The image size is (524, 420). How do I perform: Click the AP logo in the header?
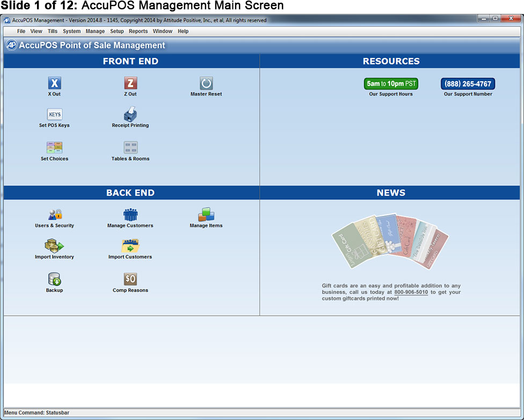pyautogui.click(x=11, y=45)
